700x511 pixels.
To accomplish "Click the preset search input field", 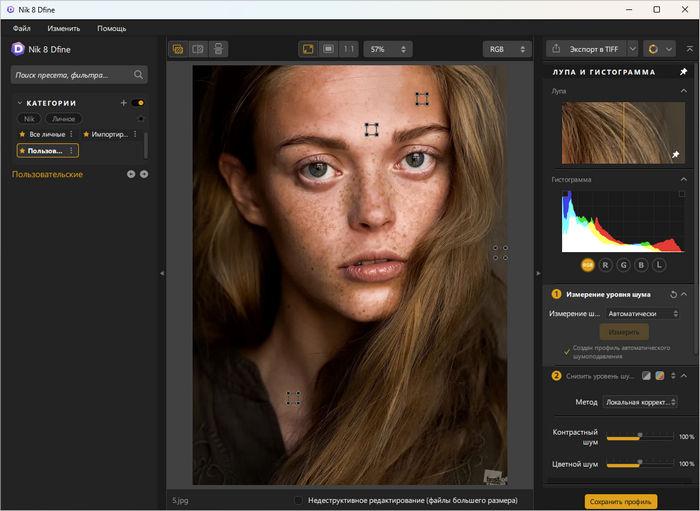I will click(x=70, y=74).
